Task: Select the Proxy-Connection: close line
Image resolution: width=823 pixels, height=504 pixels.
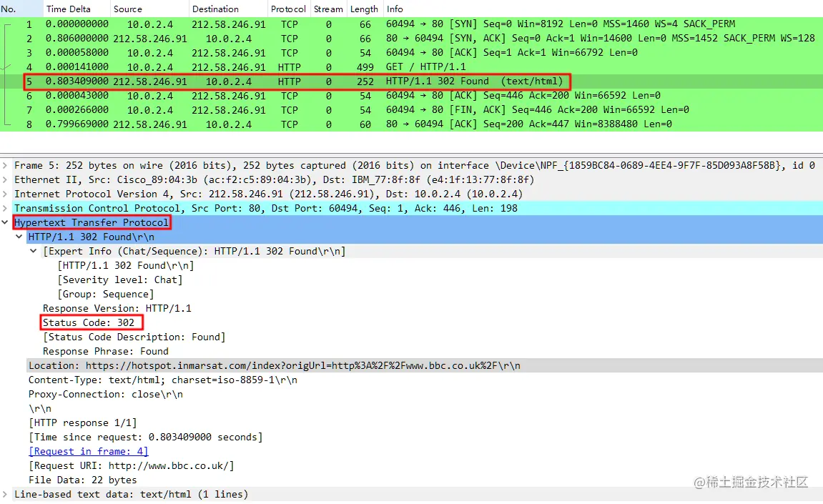Action: point(106,395)
